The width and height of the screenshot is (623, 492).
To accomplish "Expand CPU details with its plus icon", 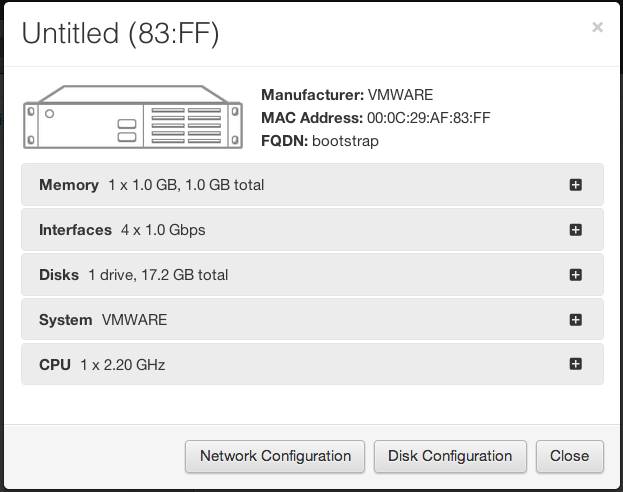I will tap(576, 364).
